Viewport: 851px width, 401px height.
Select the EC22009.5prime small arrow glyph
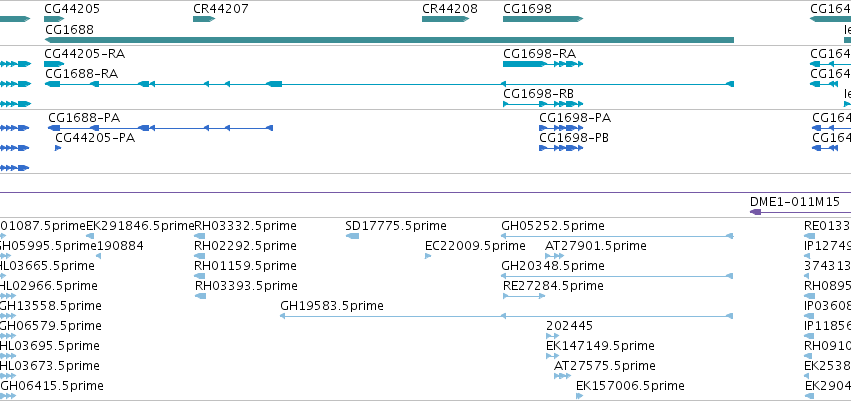(428, 256)
